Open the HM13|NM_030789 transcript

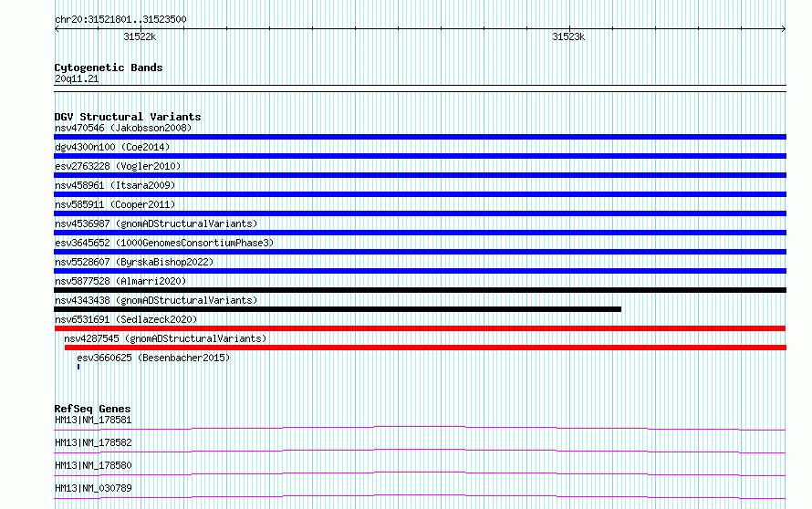coord(93,488)
